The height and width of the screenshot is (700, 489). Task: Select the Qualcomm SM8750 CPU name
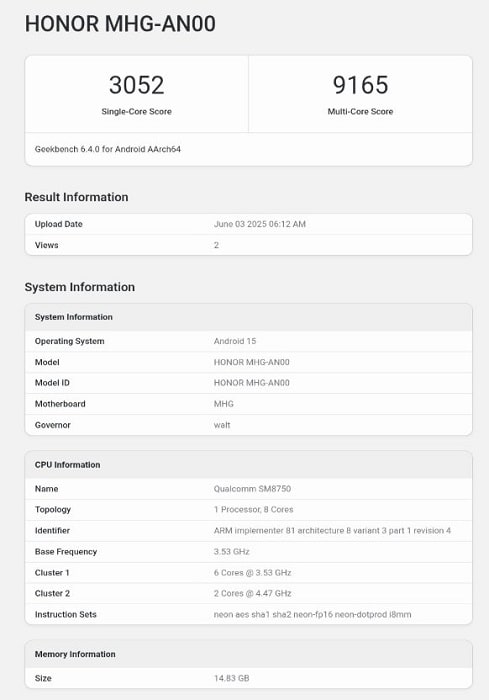pos(252,489)
